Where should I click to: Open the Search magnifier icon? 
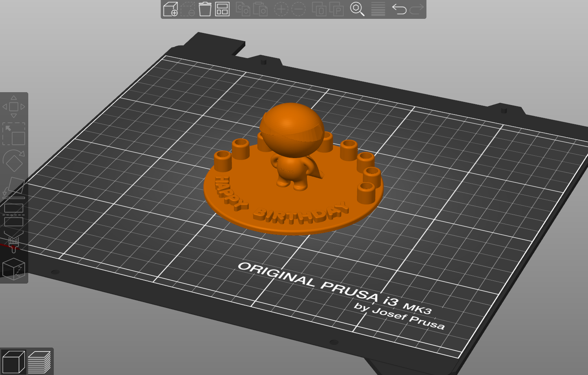[x=357, y=9]
